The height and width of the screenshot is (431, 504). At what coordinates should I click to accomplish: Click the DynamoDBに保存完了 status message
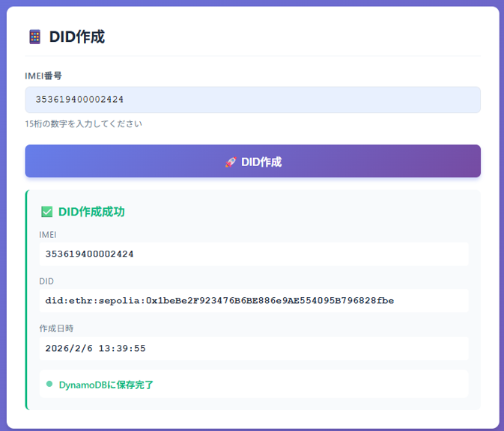pos(106,385)
